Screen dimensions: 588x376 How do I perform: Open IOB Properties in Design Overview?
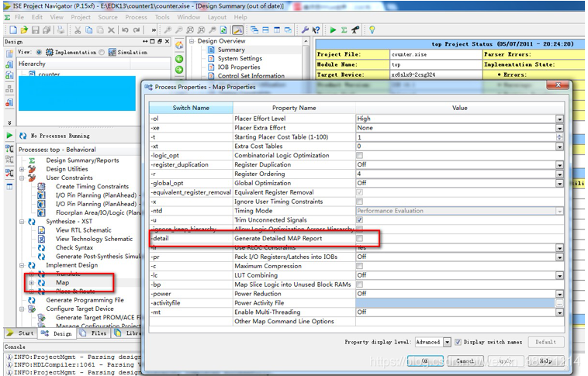coord(239,67)
